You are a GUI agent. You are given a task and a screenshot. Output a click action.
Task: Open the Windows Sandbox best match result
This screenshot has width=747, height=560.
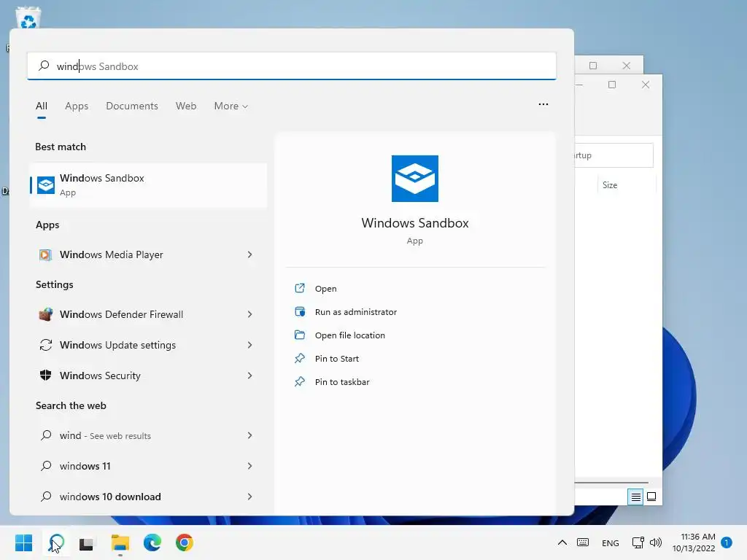(x=148, y=184)
